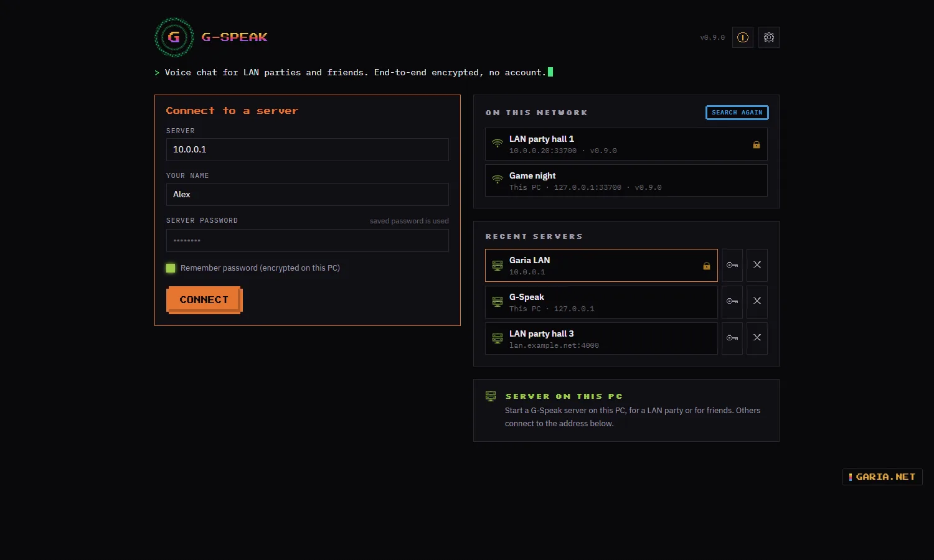
Task: Click the Connect button
Action: [x=204, y=300]
